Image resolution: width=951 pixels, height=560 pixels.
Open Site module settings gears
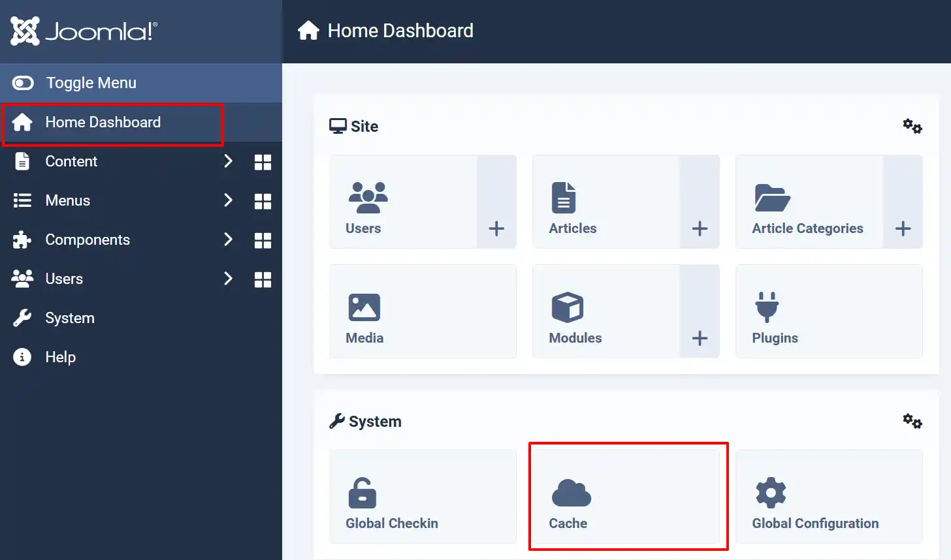912,126
